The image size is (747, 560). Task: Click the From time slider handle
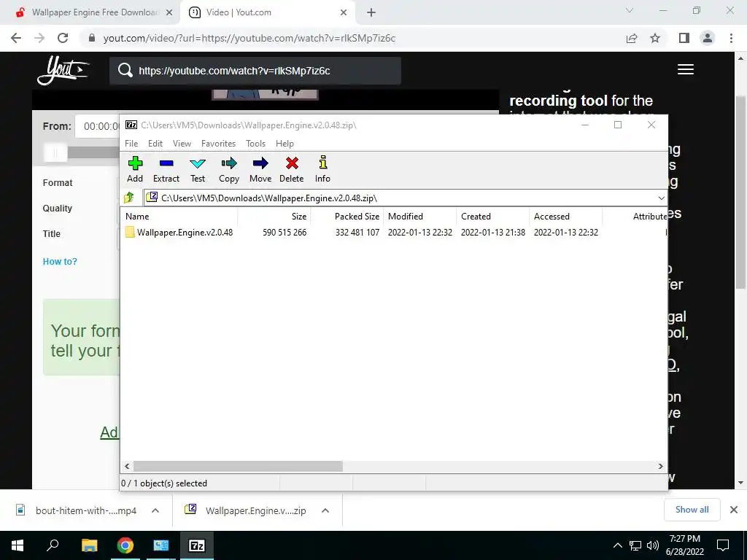click(x=55, y=153)
